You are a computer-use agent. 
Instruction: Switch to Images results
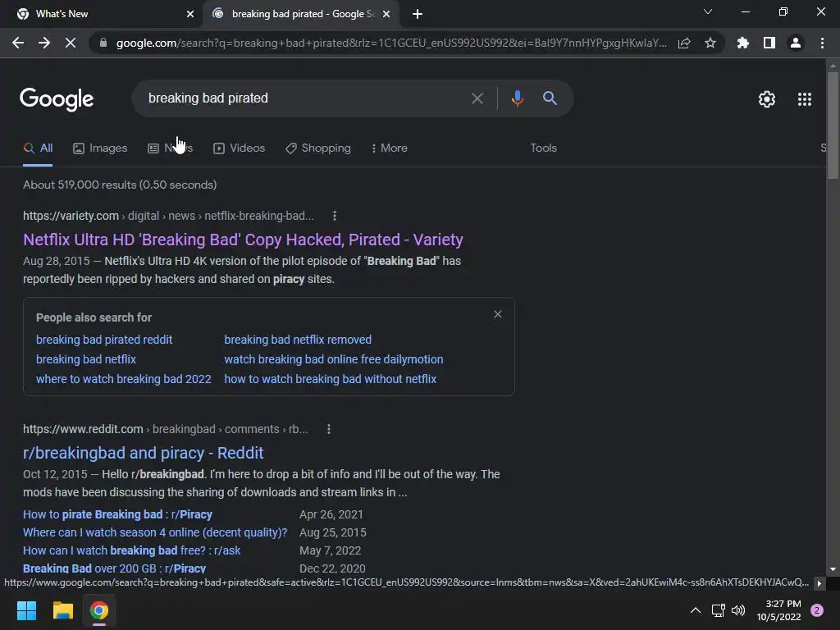pos(100,148)
